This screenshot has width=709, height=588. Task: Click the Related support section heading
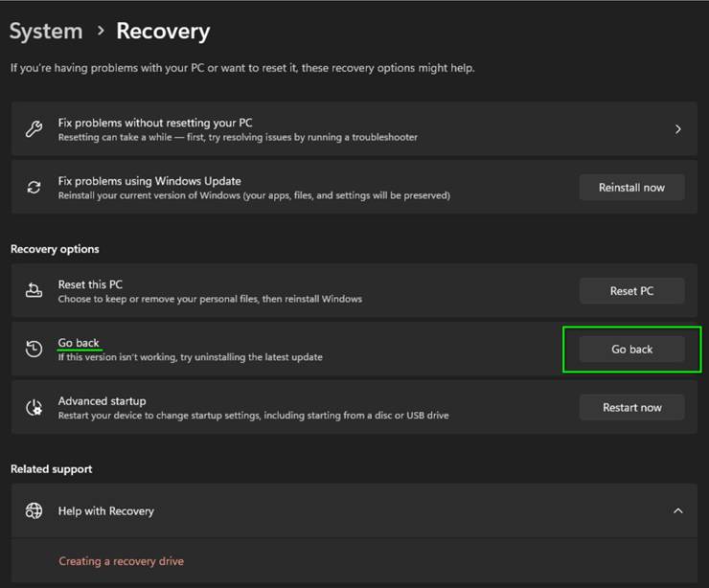[51, 468]
